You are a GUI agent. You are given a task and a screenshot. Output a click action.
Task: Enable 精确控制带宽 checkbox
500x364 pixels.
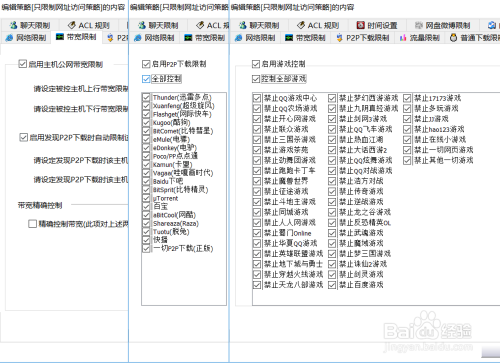32,224
